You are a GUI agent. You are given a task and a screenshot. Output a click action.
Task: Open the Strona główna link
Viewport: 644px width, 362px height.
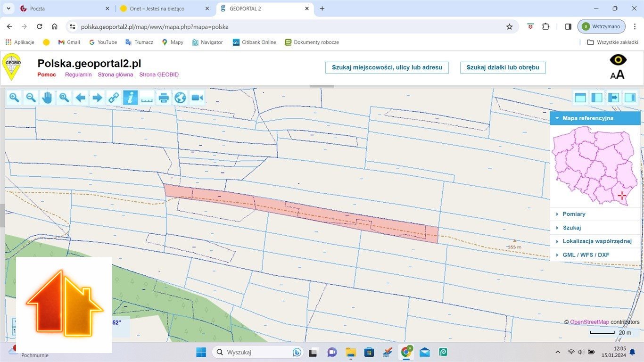click(116, 74)
